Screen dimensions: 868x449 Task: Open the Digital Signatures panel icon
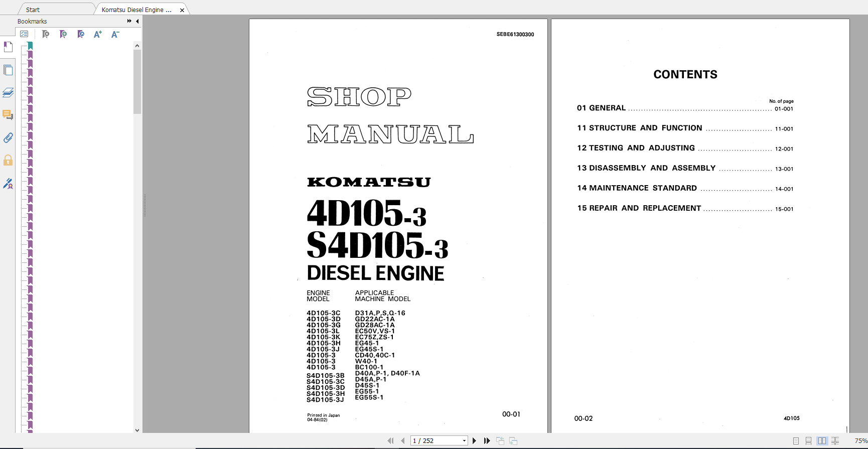tap(8, 184)
